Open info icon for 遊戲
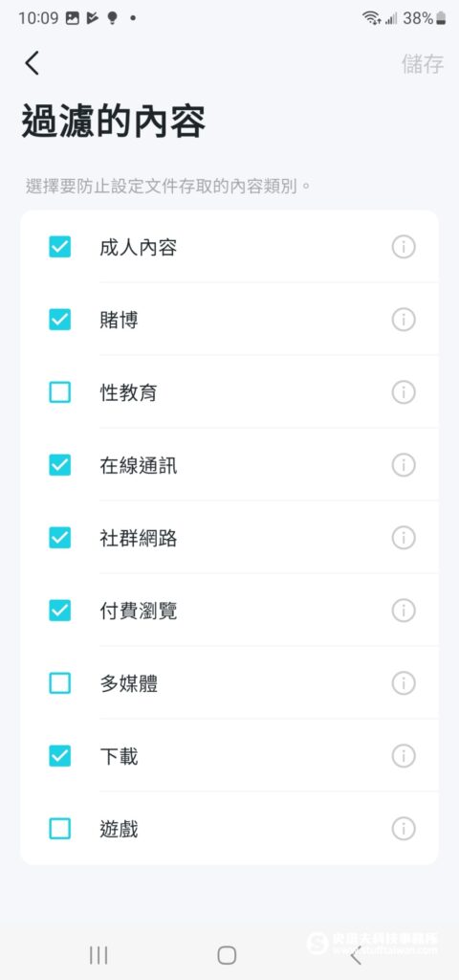The height and width of the screenshot is (980, 459). tap(404, 829)
